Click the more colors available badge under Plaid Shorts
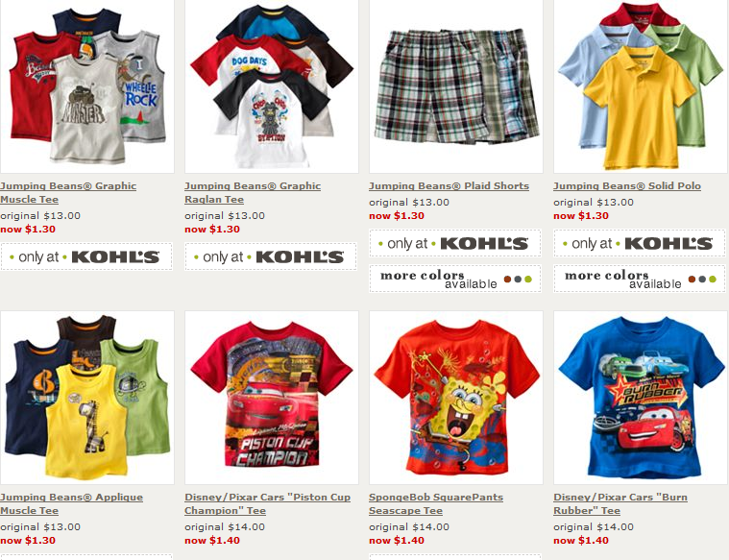Screen dimensions: 729x560 click(x=455, y=279)
